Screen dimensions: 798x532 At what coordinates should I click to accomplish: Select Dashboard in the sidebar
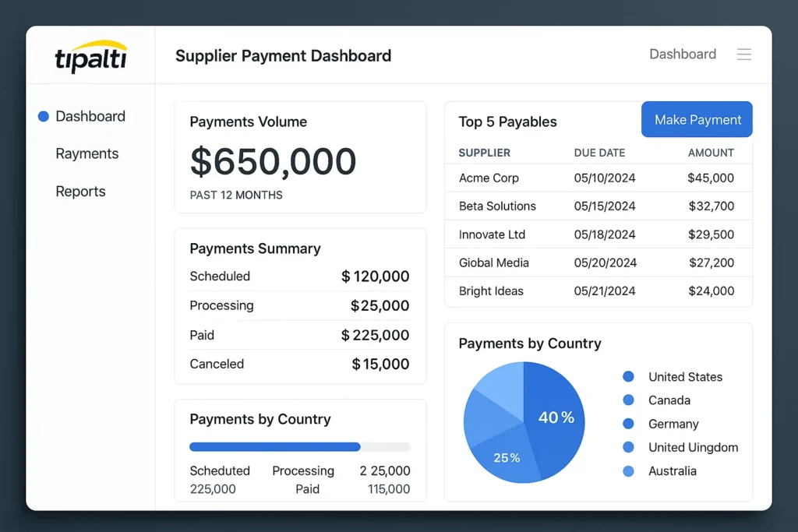click(x=91, y=116)
